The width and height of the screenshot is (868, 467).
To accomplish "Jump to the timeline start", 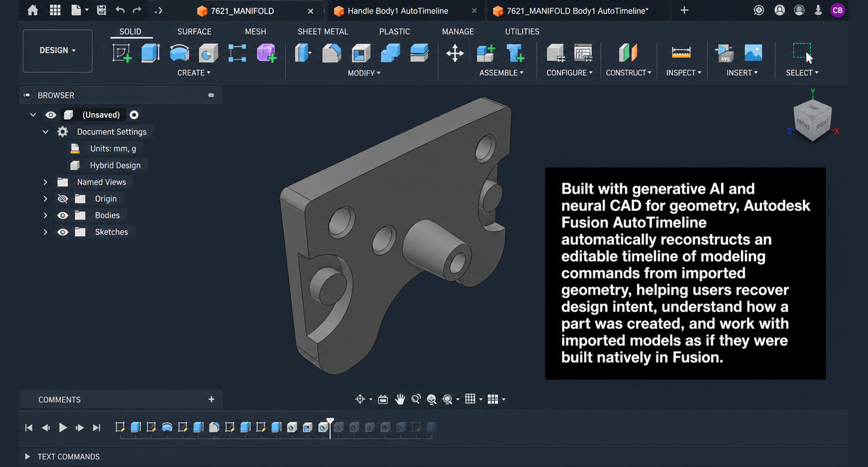I will coord(29,428).
